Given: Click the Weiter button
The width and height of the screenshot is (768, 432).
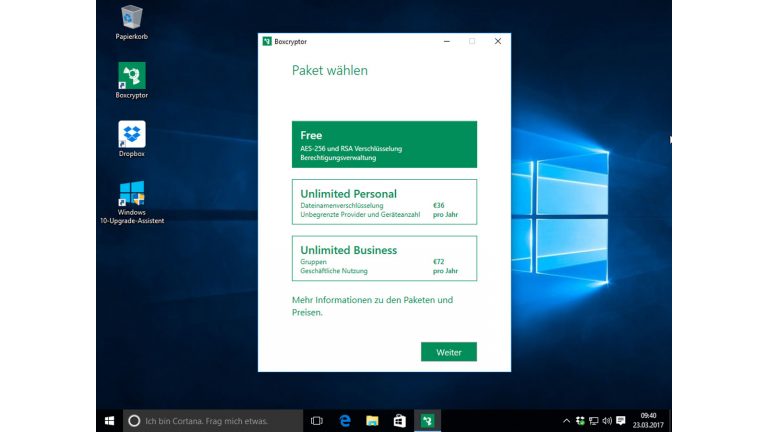Looking at the screenshot, I should pyautogui.click(x=448, y=352).
